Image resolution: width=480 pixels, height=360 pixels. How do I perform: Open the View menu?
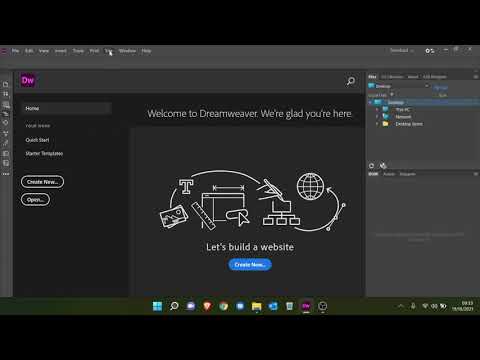pyautogui.click(x=44, y=51)
